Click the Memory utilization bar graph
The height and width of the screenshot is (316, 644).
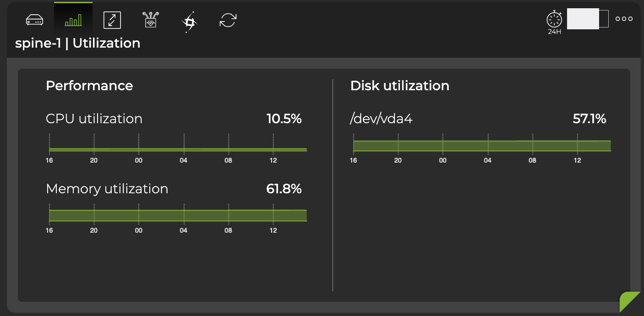pyautogui.click(x=178, y=215)
